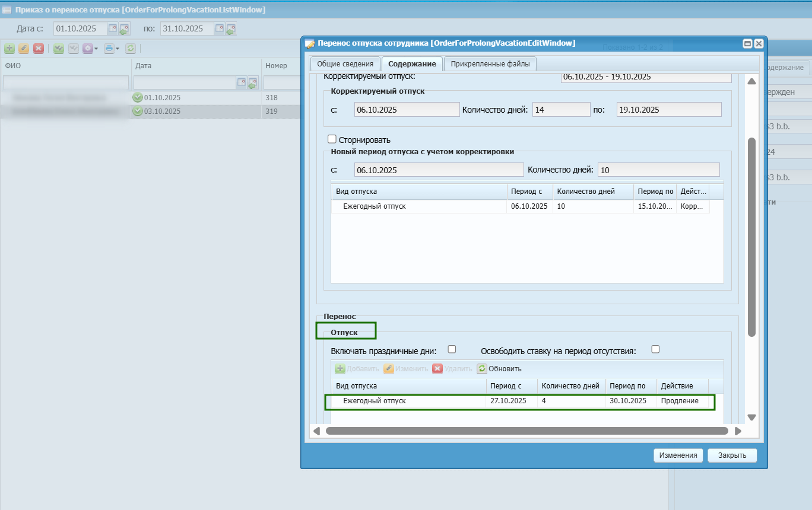Click the 'Корр...' cell in the new period grid
Screen dimensions: 812x510
692,206
